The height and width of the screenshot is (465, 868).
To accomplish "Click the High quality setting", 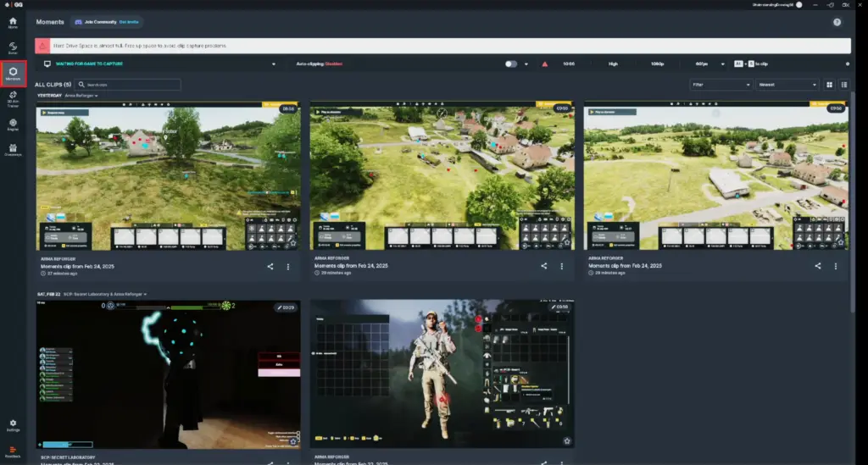I will click(613, 64).
